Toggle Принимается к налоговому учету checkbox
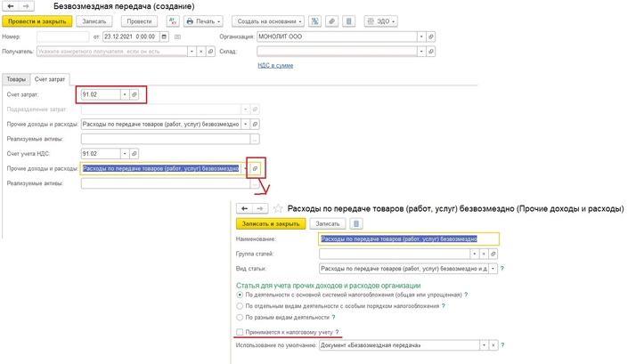 coord(240,332)
